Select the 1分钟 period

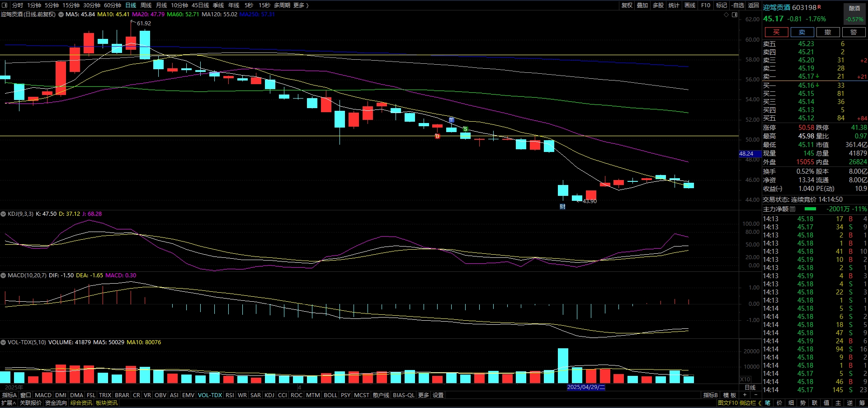coord(34,5)
